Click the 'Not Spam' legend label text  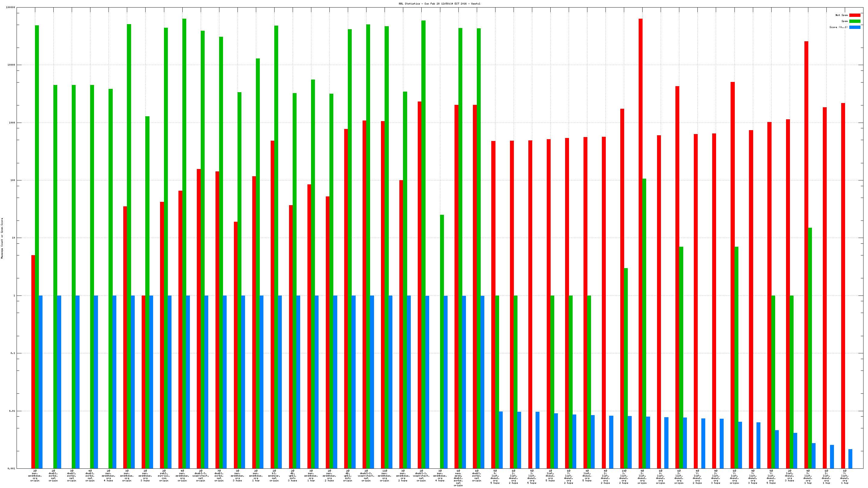841,15
